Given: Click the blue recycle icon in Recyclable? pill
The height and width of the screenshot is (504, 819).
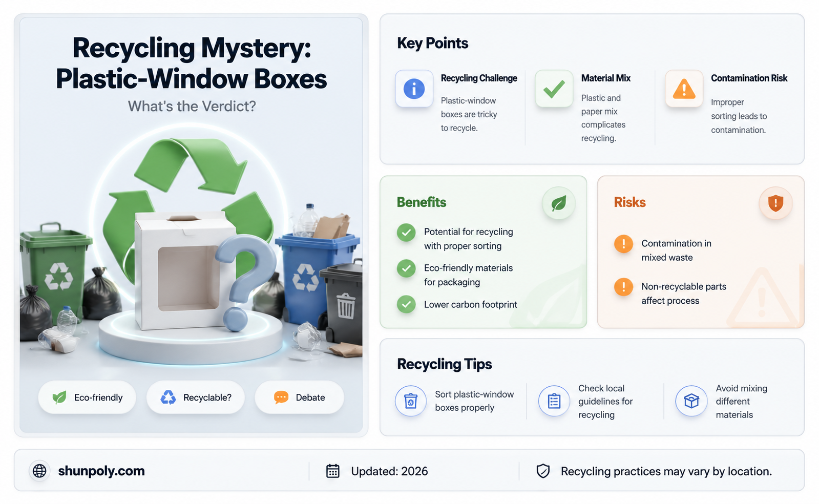Looking at the screenshot, I should pos(168,397).
